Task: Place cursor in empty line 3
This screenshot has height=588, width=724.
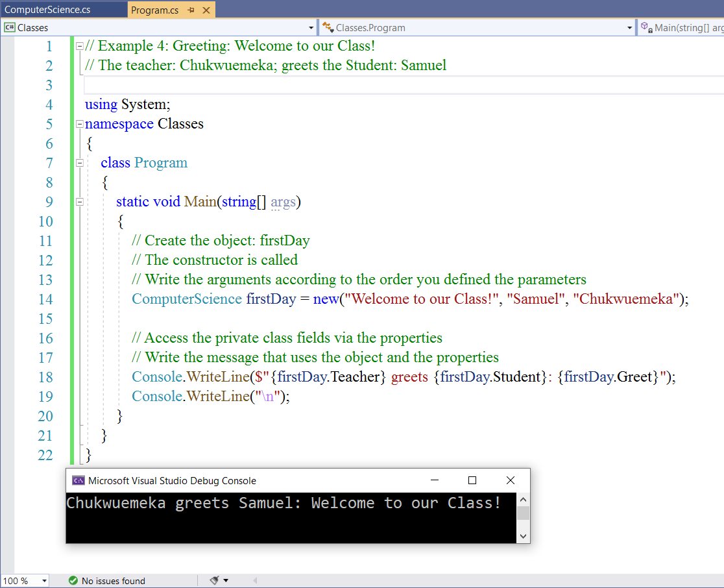Action: coord(389,85)
